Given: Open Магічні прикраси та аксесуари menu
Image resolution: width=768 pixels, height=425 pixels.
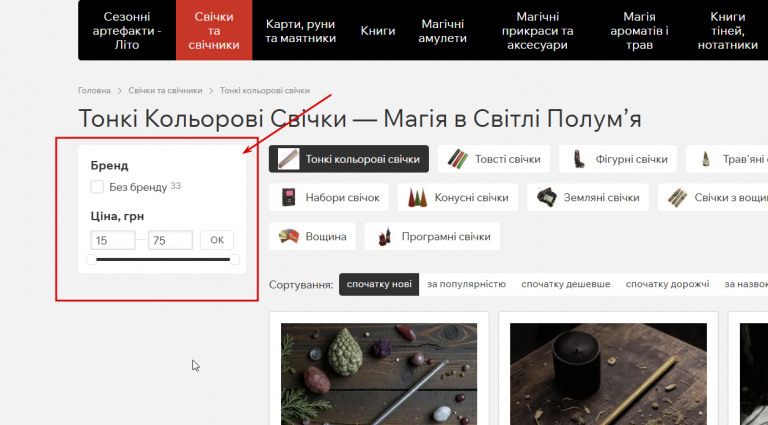Looking at the screenshot, I should click(537, 31).
